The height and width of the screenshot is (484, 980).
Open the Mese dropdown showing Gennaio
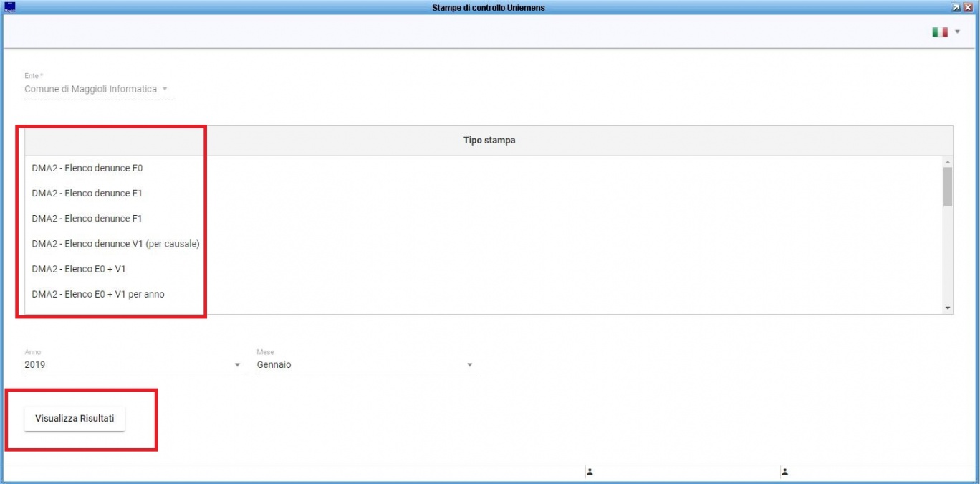[367, 365]
